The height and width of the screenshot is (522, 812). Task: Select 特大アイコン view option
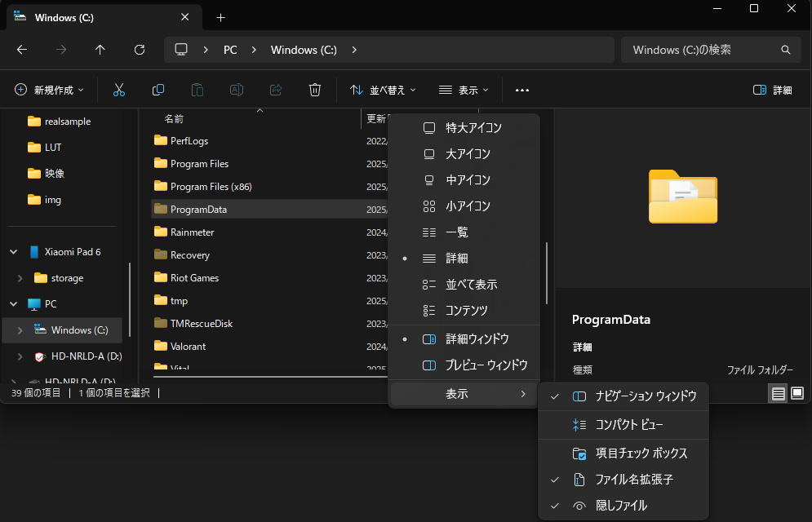pyautogui.click(x=464, y=128)
